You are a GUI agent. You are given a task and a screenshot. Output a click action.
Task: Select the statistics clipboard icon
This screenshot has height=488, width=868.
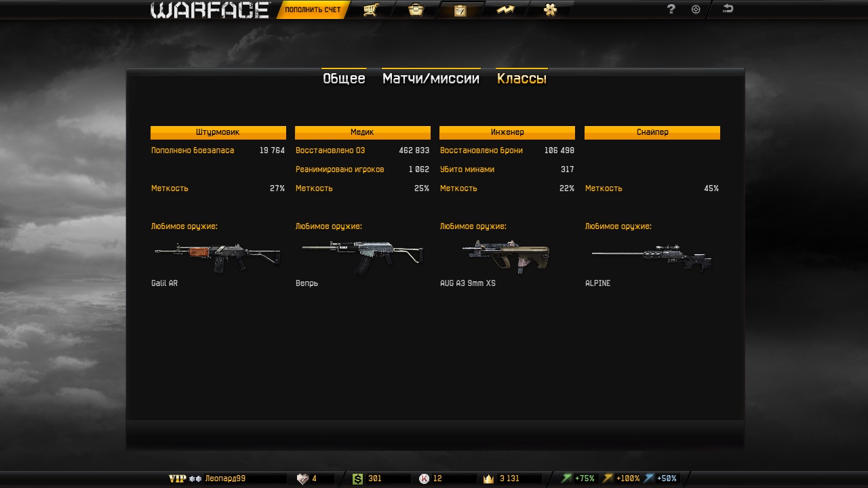460,10
